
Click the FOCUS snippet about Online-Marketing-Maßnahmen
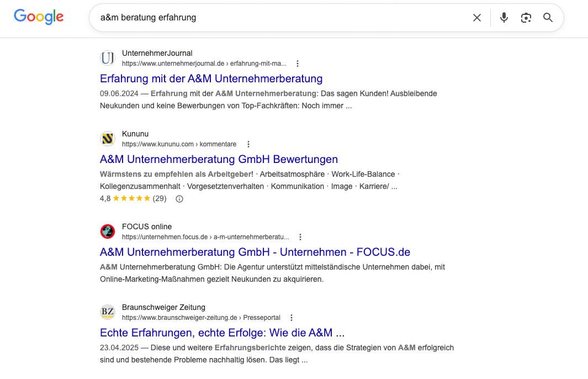pos(272,273)
